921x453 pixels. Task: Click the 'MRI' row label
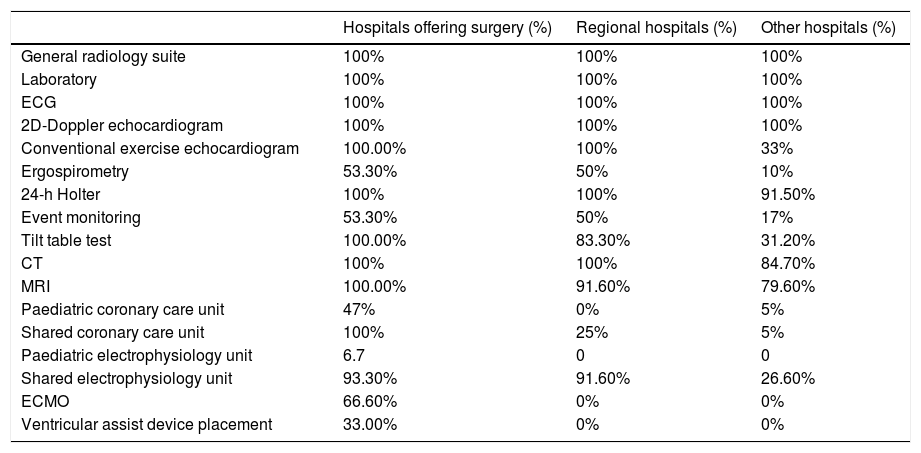[36, 286]
